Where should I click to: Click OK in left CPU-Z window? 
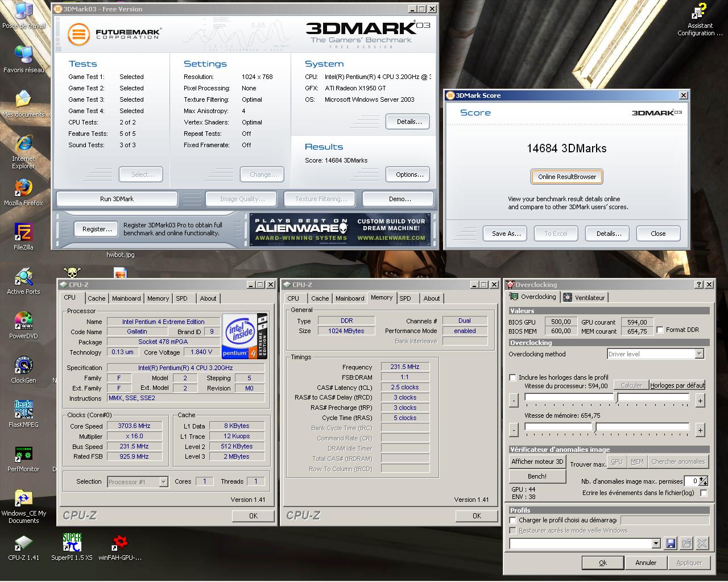click(x=253, y=516)
